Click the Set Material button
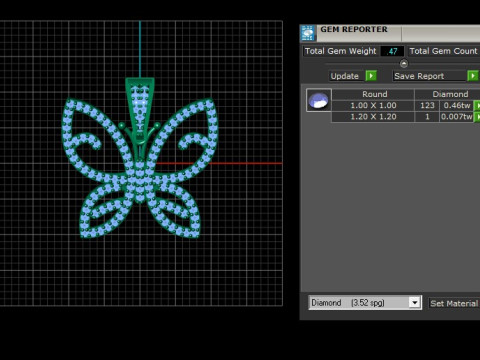Image resolution: width=480 pixels, height=360 pixels. [454, 303]
